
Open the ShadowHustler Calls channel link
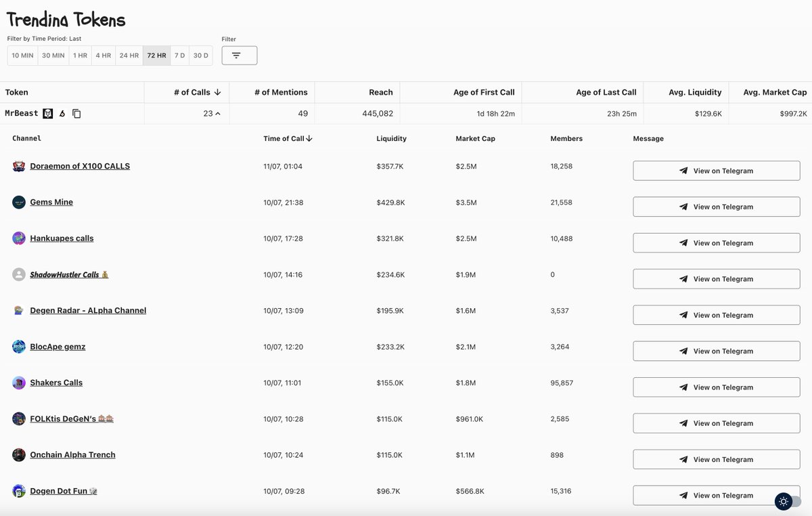[x=69, y=274]
